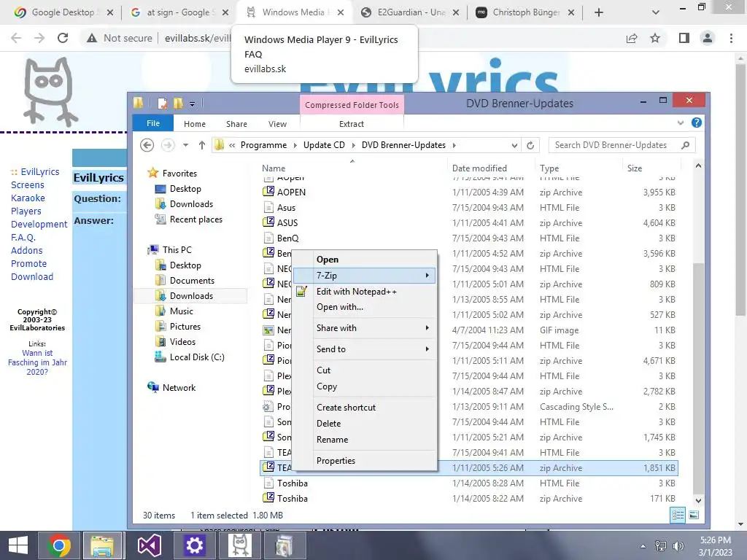This screenshot has width=747, height=560.
Task: Switch to the Home ribbon tab
Action: click(x=195, y=124)
